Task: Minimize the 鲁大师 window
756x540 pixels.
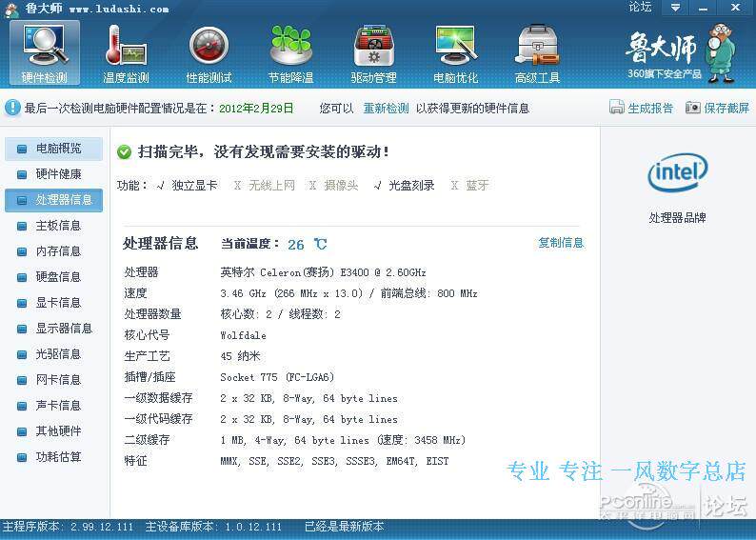Action: coord(703,8)
